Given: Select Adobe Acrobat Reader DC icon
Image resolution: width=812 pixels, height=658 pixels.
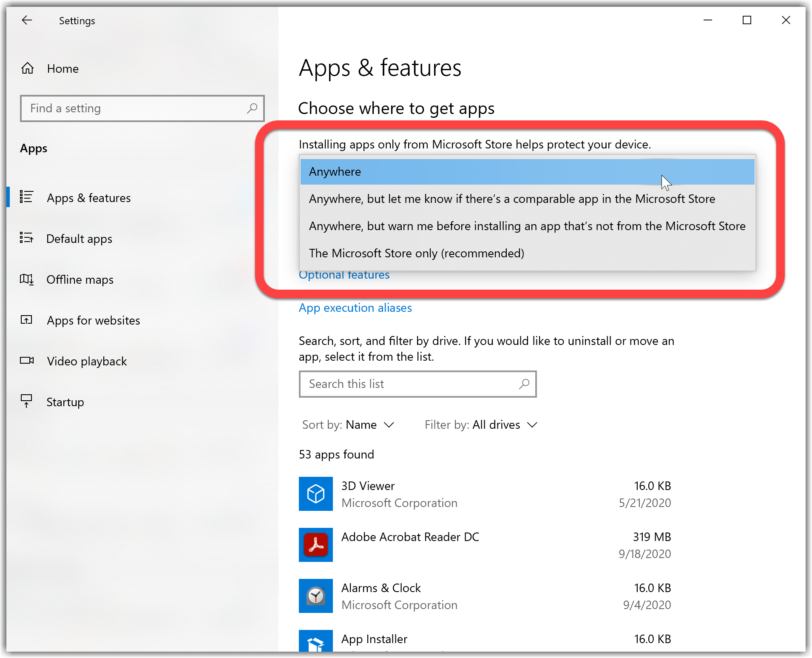Looking at the screenshot, I should 315,545.
